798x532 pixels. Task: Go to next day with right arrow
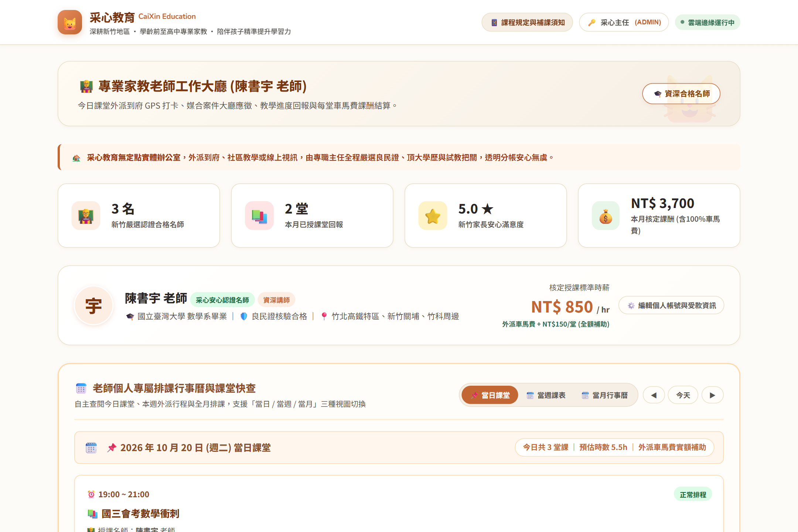point(713,395)
